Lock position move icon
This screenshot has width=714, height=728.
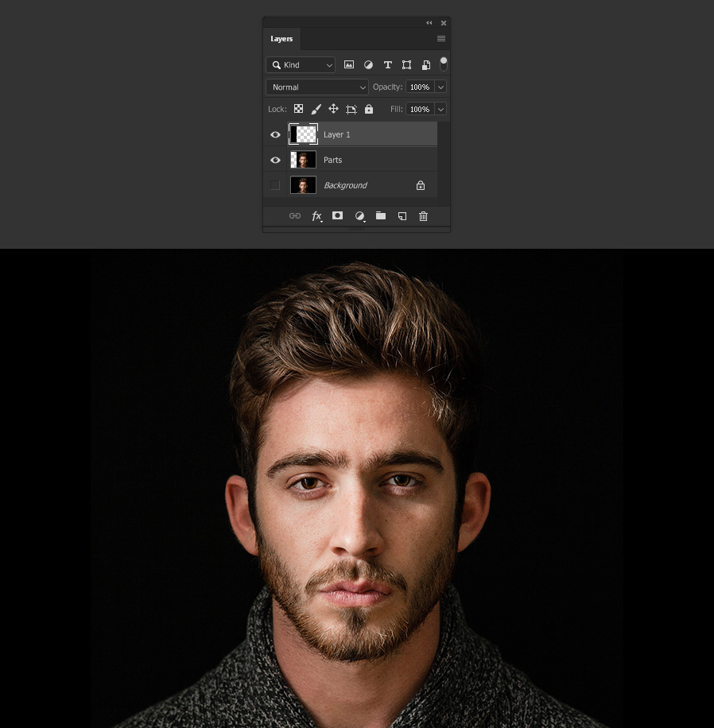pyautogui.click(x=333, y=109)
